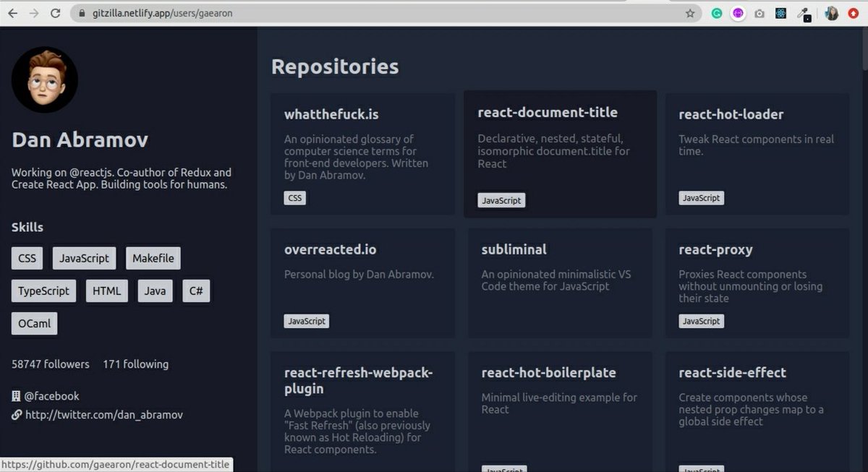Screen dimensions: 868x472
Task: Click the browser forward arrow
Action: (33, 13)
